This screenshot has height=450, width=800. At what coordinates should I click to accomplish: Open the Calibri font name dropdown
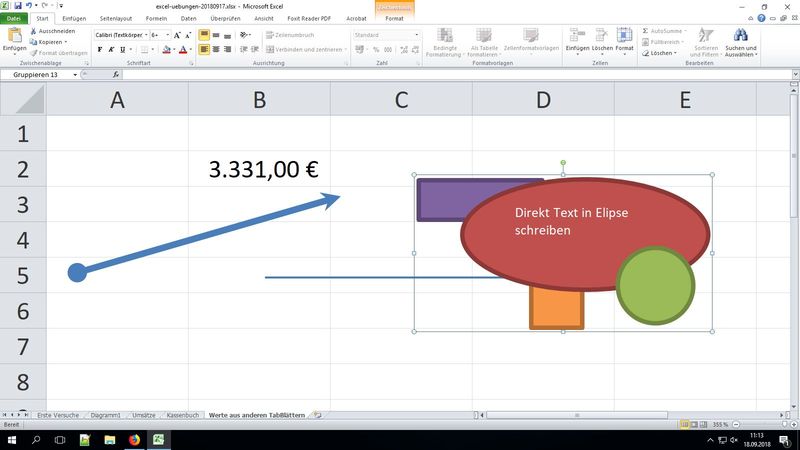pyautogui.click(x=145, y=35)
